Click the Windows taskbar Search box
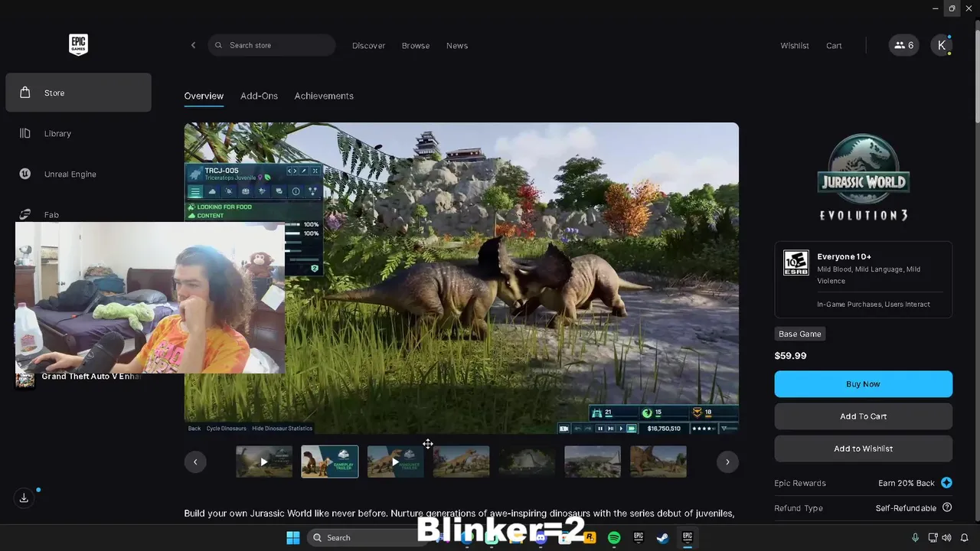Viewport: 980px width, 551px height. pos(368,538)
